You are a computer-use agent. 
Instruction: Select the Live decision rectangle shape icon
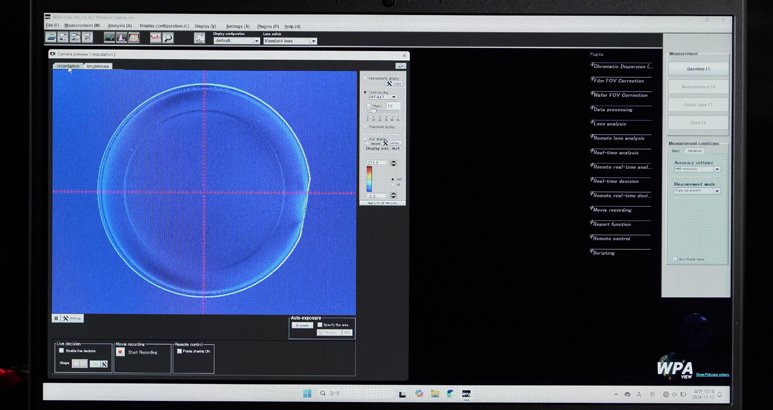[76, 364]
